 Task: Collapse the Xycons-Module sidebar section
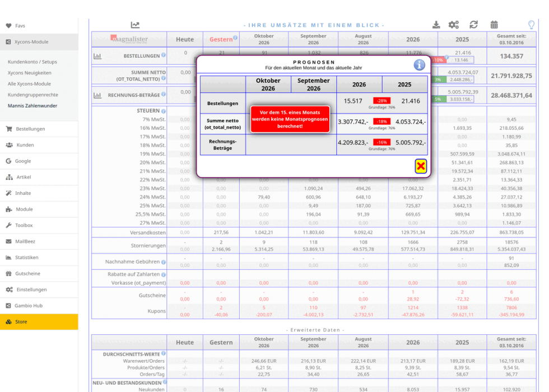tap(39, 41)
